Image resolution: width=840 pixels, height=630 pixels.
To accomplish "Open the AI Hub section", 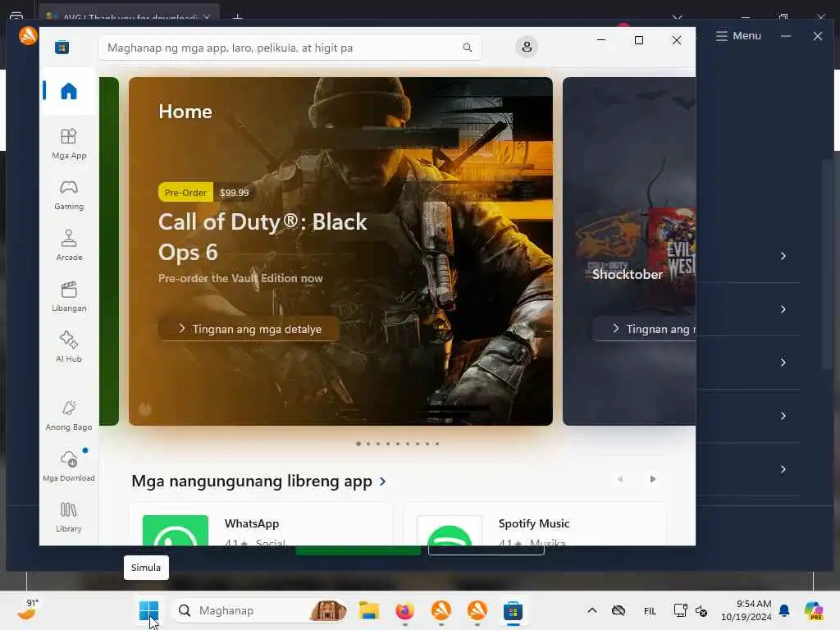I will coord(69,347).
